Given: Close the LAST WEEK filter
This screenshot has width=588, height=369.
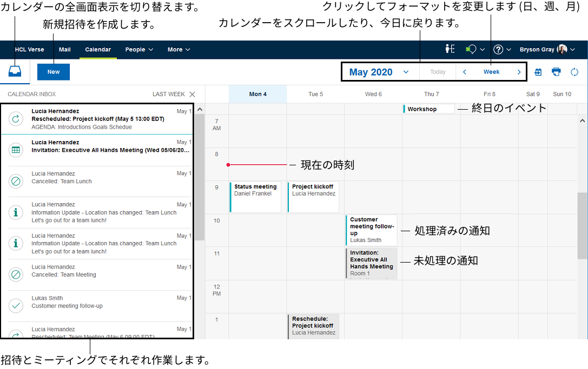Looking at the screenshot, I should pos(193,95).
